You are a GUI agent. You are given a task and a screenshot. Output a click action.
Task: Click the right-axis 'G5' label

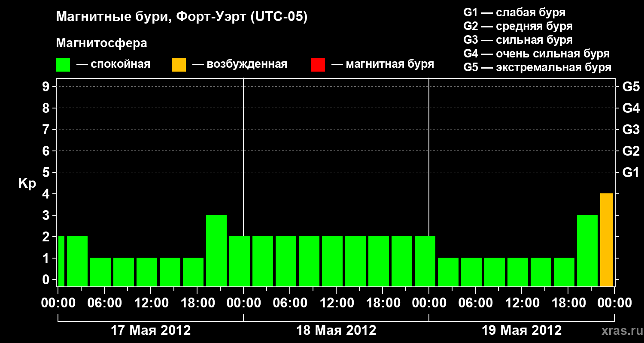631,87
